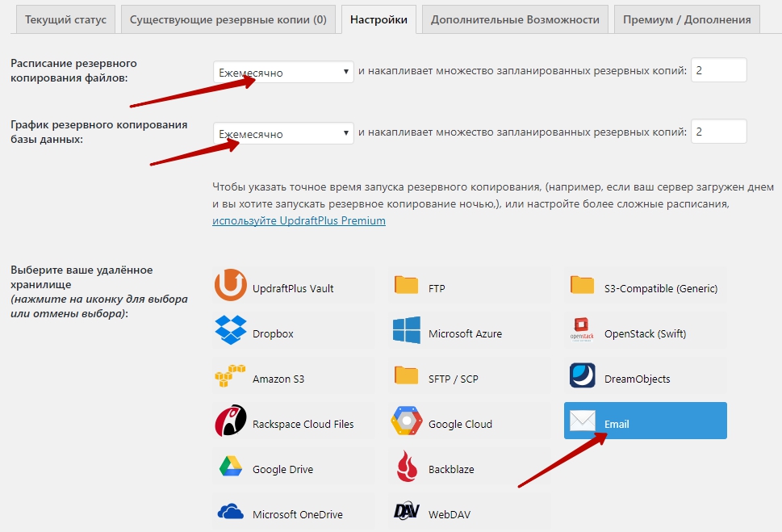Click the Google Cloud label text
This screenshot has width=782, height=532.
tap(460, 424)
